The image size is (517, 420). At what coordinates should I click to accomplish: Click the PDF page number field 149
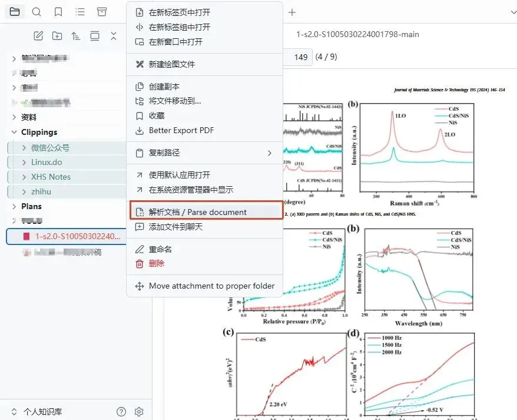[x=297, y=57]
